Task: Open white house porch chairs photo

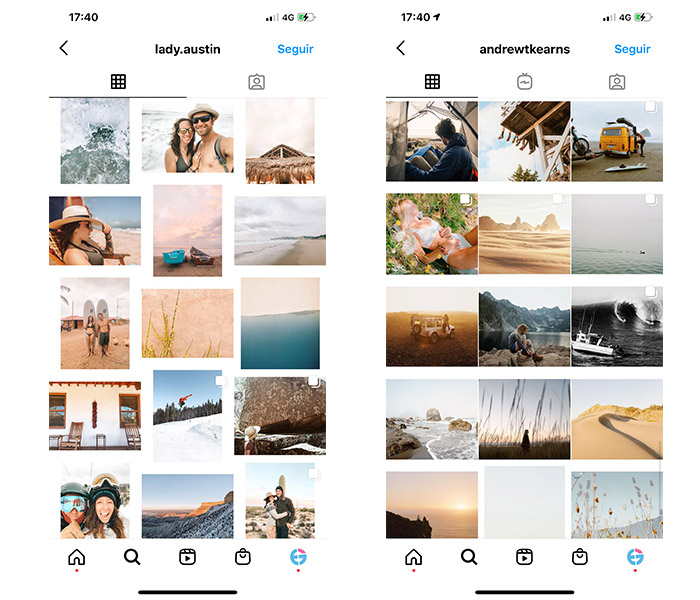Action: pos(95,416)
